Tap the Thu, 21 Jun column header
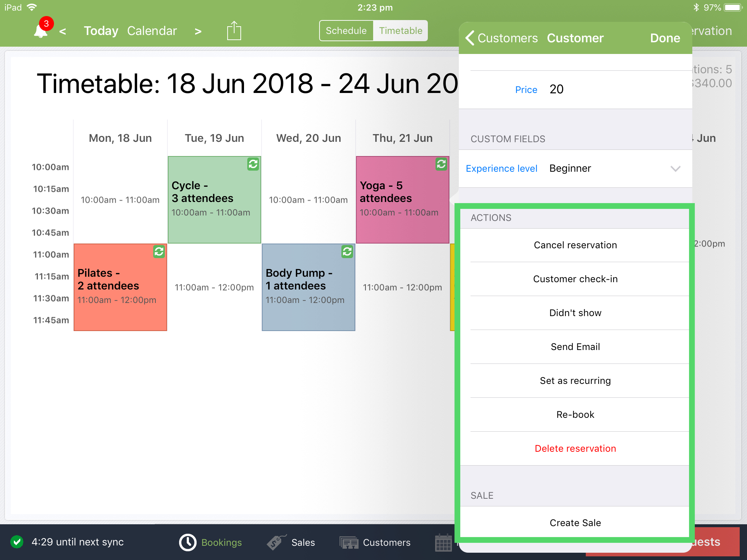Screen dimensions: 747x560 point(403,138)
